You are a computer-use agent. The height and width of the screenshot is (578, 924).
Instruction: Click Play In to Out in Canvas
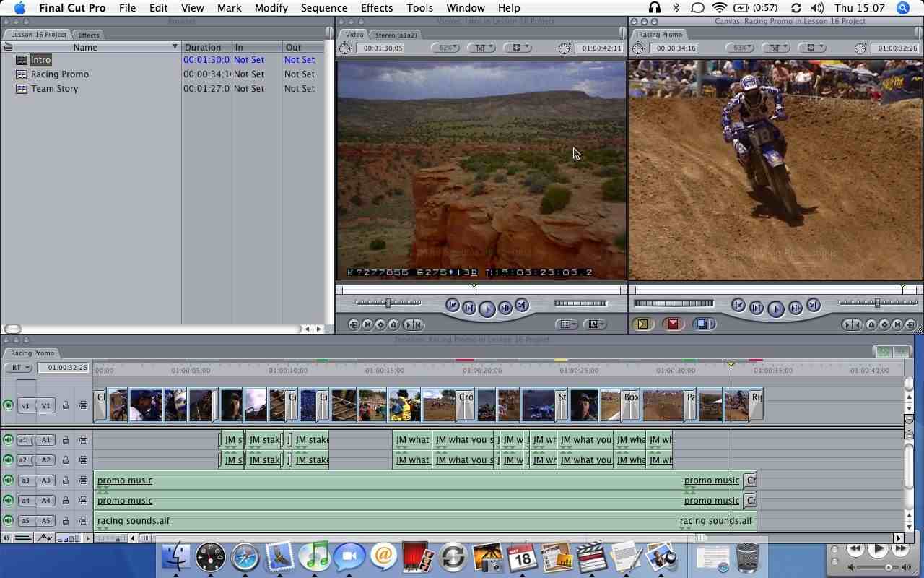tap(757, 308)
